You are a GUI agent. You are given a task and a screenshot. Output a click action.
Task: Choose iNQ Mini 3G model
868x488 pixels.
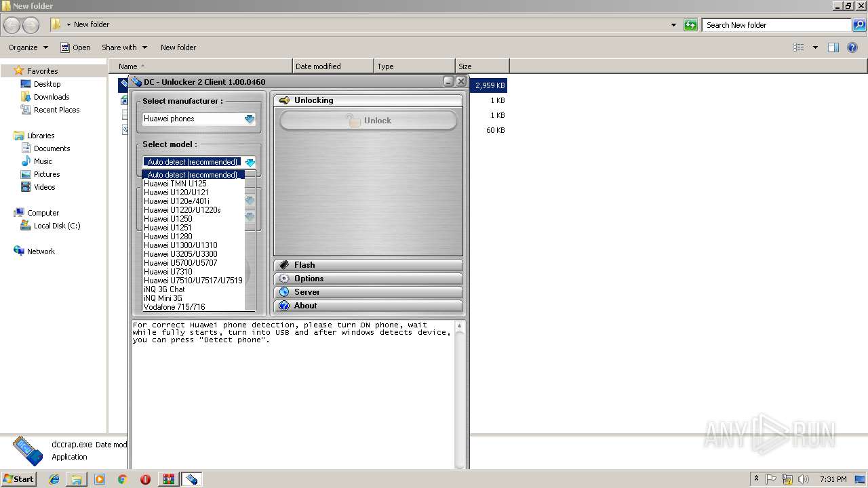(x=193, y=298)
